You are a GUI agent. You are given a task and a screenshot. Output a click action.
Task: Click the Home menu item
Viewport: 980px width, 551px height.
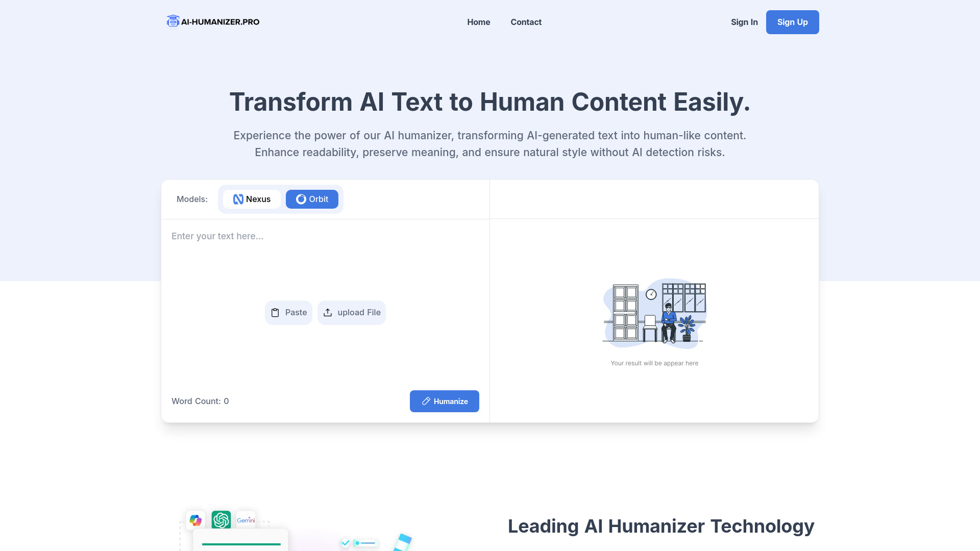point(479,21)
